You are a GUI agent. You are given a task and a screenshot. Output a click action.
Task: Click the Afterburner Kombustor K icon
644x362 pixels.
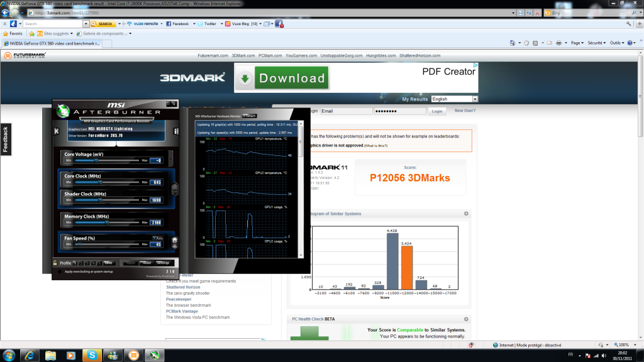(x=57, y=131)
